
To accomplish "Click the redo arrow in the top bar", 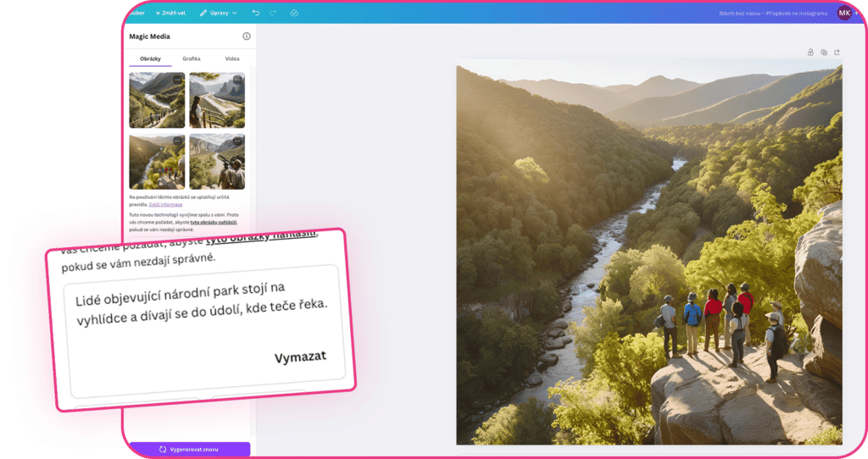I will 273,13.
